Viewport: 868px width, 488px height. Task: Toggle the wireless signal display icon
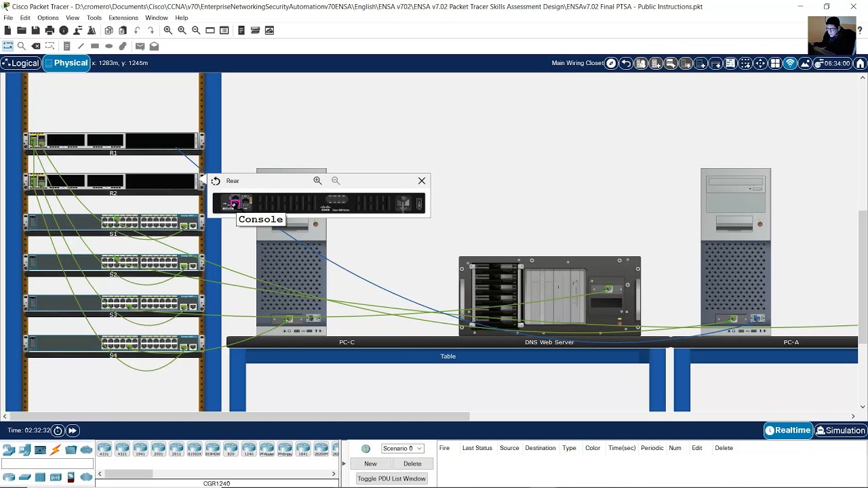790,63
